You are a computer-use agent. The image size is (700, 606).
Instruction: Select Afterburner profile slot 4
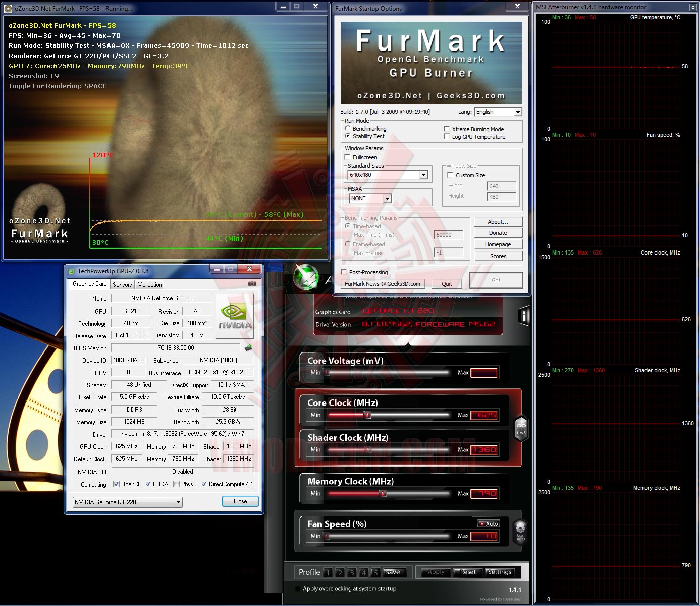[363, 572]
